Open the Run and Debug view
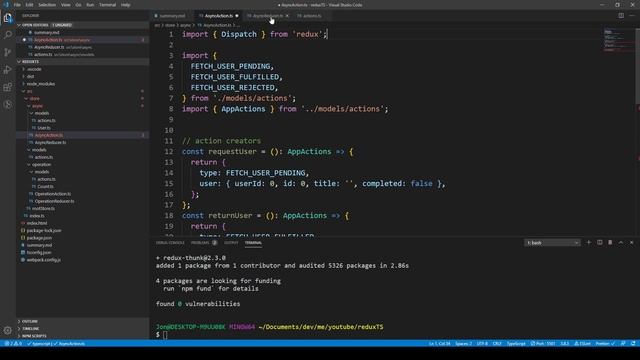This screenshot has height=360, width=640. (x=8, y=70)
